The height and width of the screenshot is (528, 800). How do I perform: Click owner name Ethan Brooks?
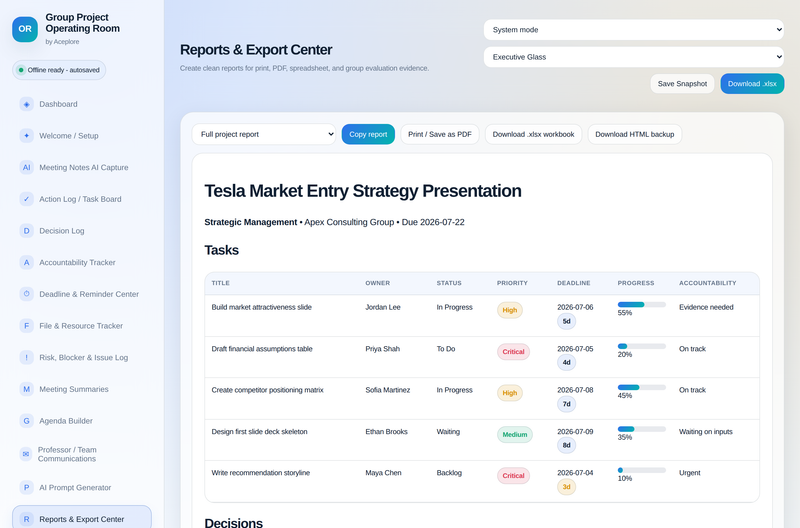pyautogui.click(x=386, y=432)
